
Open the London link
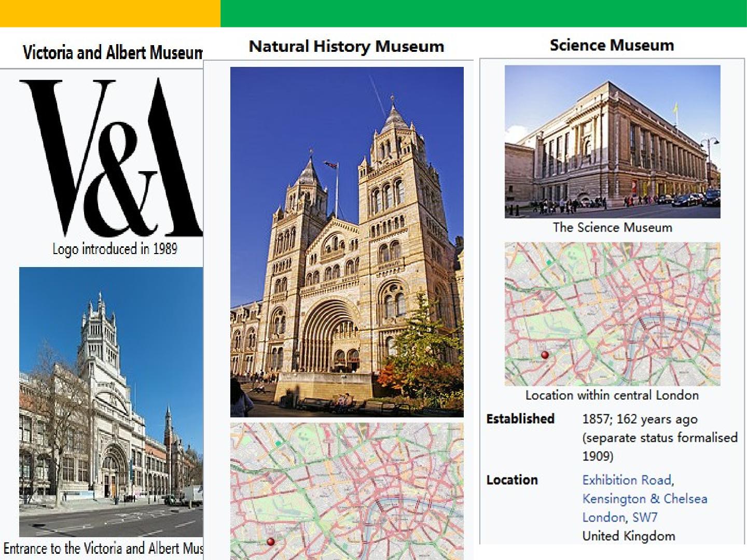coord(604,517)
